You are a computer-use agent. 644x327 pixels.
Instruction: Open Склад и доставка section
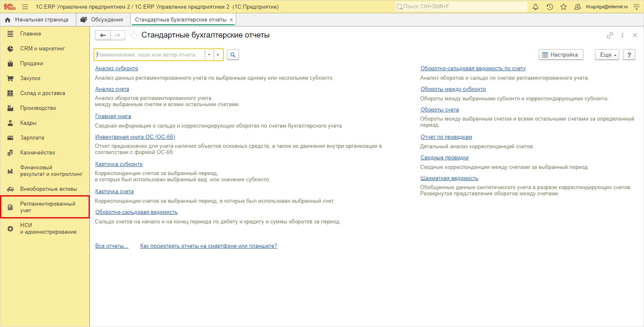tap(45, 93)
